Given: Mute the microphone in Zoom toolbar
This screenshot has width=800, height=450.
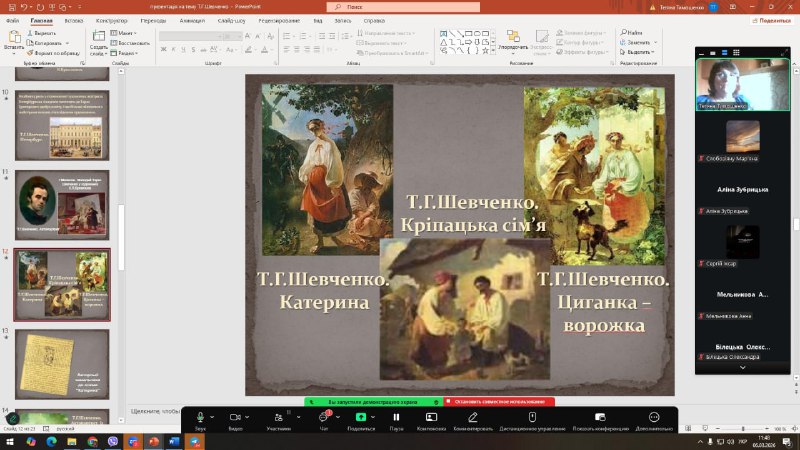Looking at the screenshot, I should tap(200, 417).
